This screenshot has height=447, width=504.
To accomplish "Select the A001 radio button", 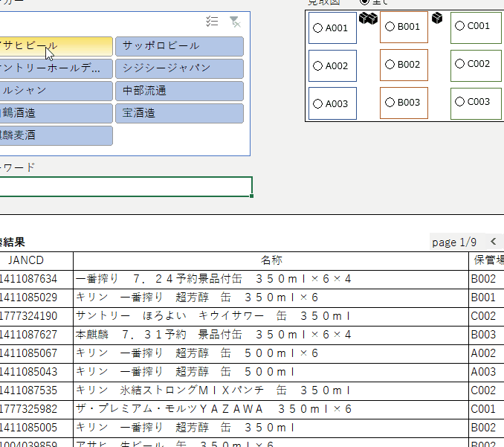I will (317, 28).
